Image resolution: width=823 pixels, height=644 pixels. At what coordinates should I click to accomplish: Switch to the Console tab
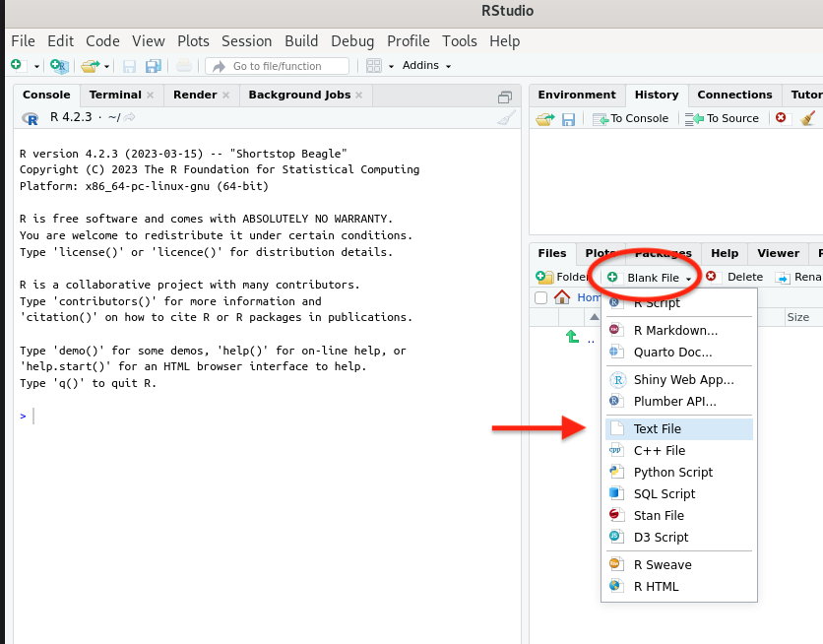coord(46,95)
